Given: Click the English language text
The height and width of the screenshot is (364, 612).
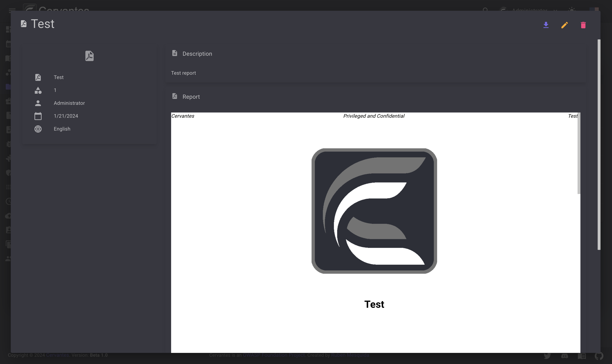Looking at the screenshot, I should pos(62,129).
